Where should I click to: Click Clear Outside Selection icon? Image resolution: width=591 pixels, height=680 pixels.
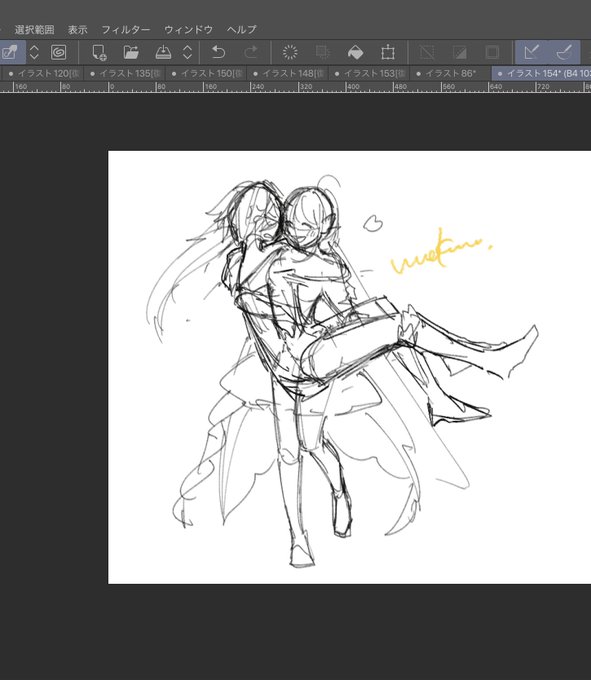coord(323,52)
